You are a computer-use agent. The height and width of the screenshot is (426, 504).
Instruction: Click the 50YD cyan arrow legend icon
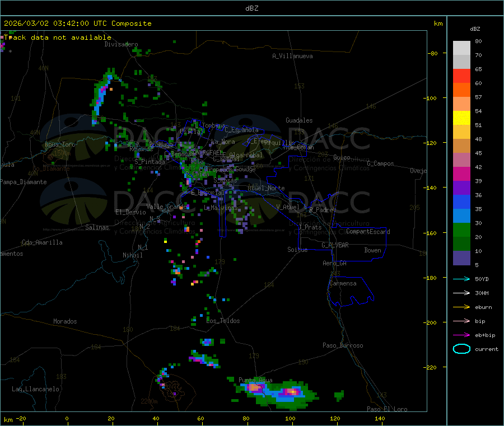coord(461,279)
